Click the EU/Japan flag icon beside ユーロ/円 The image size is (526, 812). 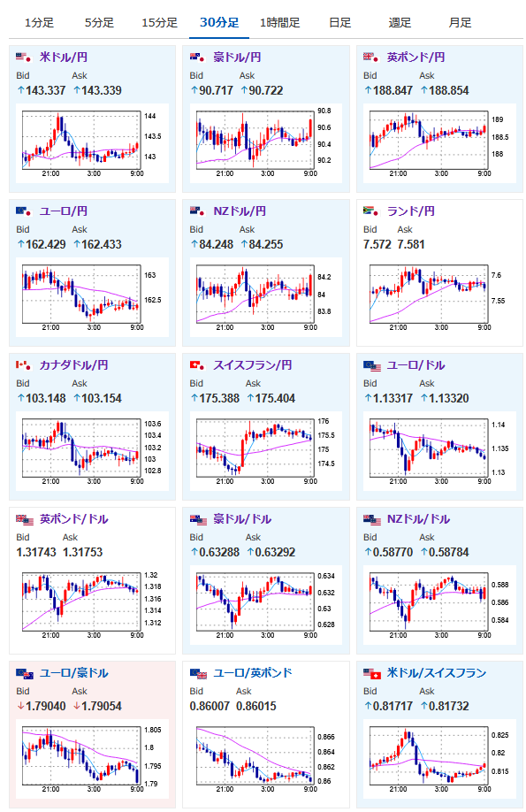24,211
